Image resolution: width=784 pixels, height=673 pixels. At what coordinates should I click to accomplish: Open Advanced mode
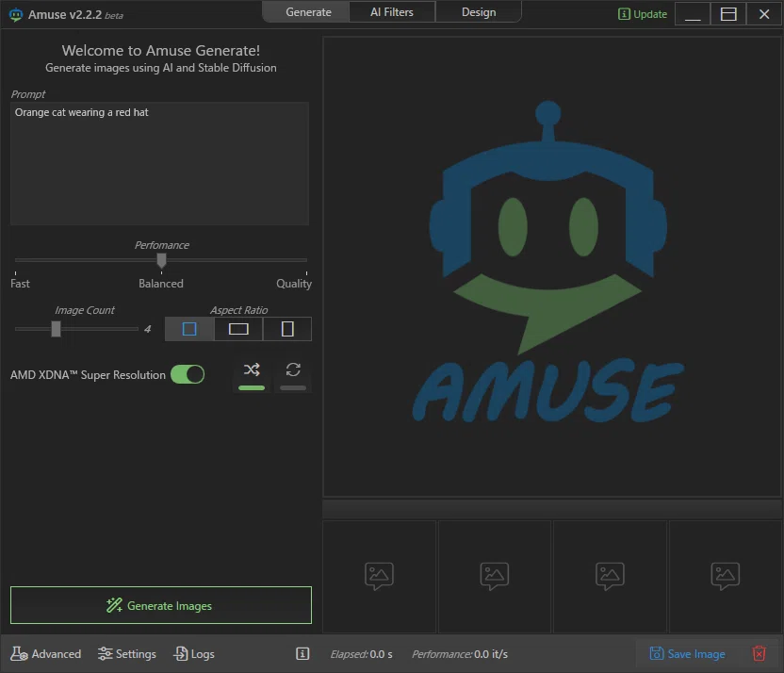(46, 653)
